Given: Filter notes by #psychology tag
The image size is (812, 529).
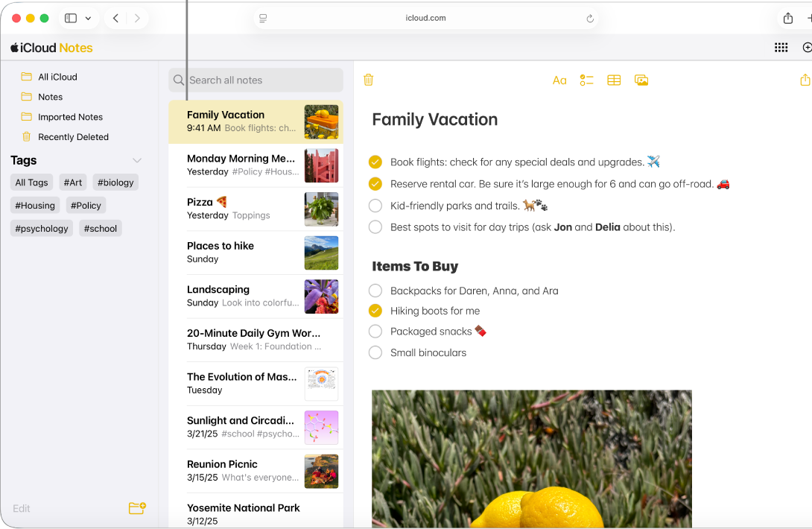Looking at the screenshot, I should [42, 229].
